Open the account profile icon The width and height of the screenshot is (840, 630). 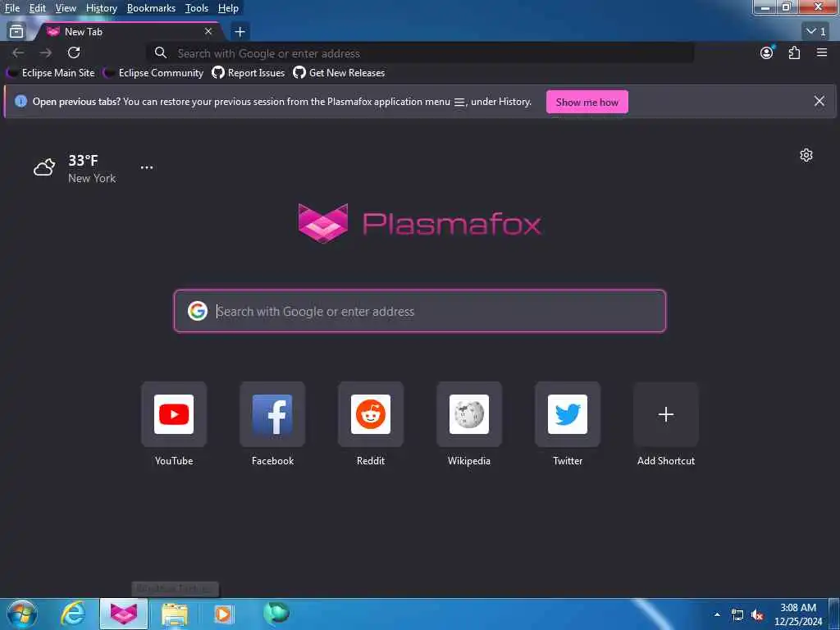coord(767,52)
